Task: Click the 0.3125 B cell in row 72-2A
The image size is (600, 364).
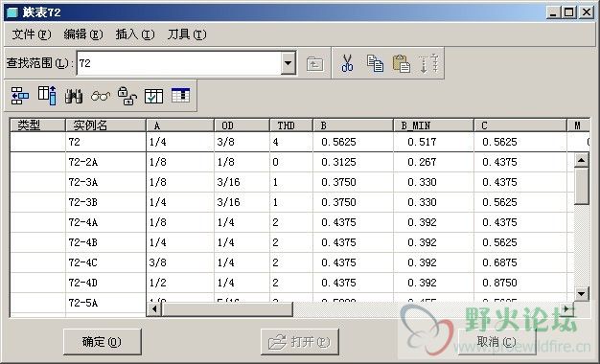Action: [x=353, y=162]
